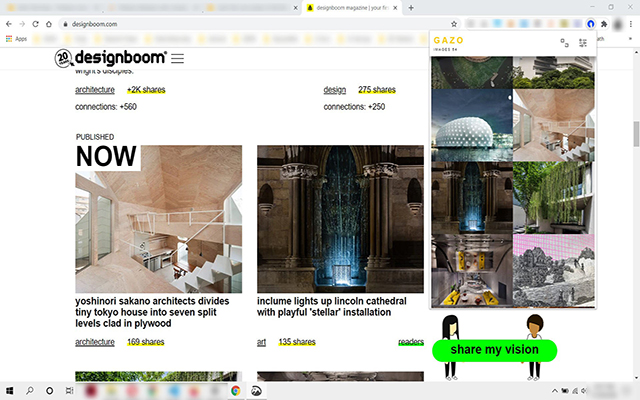This screenshot has height=400, width=640.
Task: Open the Yoshinori Sakano Tokyo house article title
Action: point(152,312)
